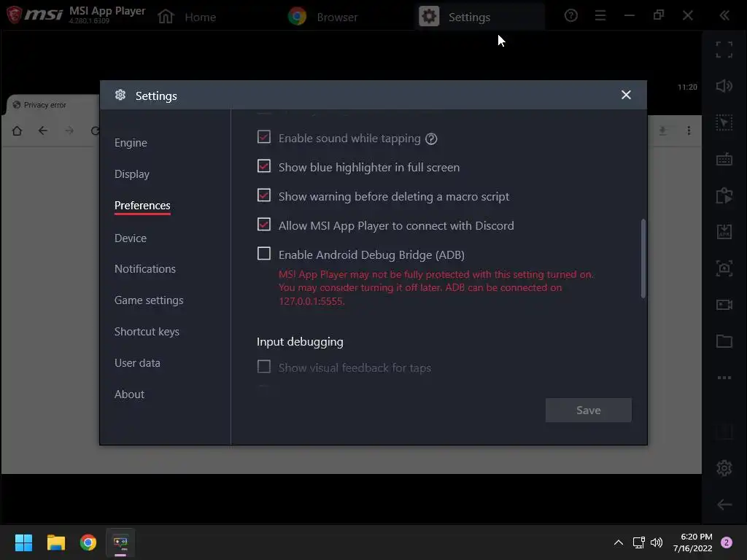Open the keyboard controls icon
Image resolution: width=747 pixels, height=560 pixels.
click(724, 159)
